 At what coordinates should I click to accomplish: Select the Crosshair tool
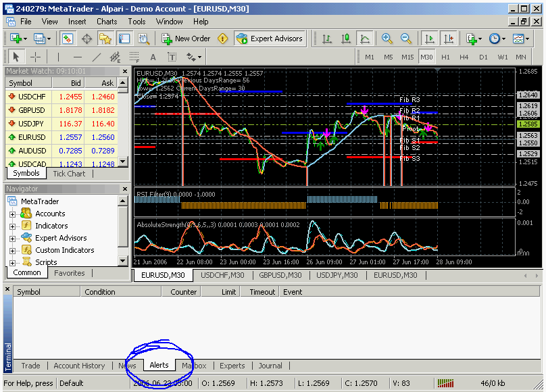36,57
